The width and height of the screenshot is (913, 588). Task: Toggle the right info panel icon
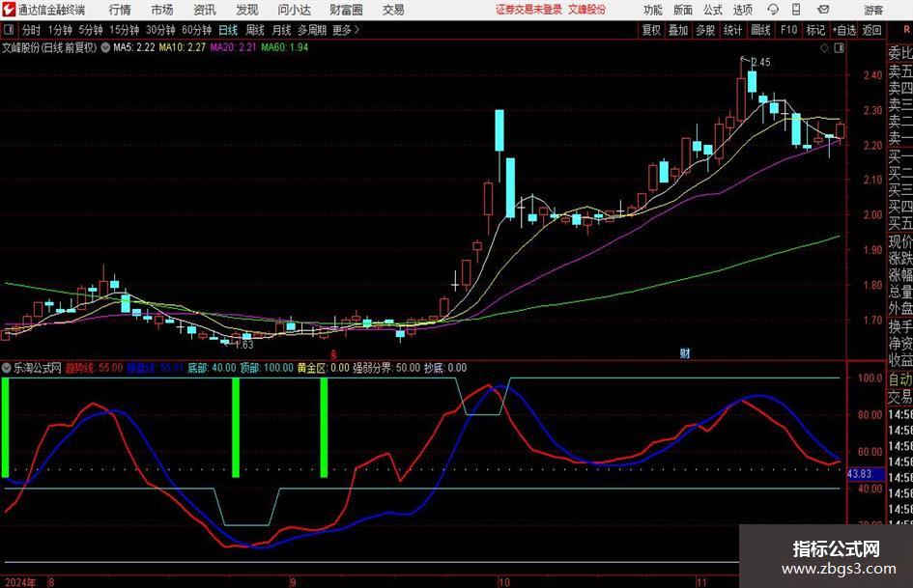click(839, 48)
